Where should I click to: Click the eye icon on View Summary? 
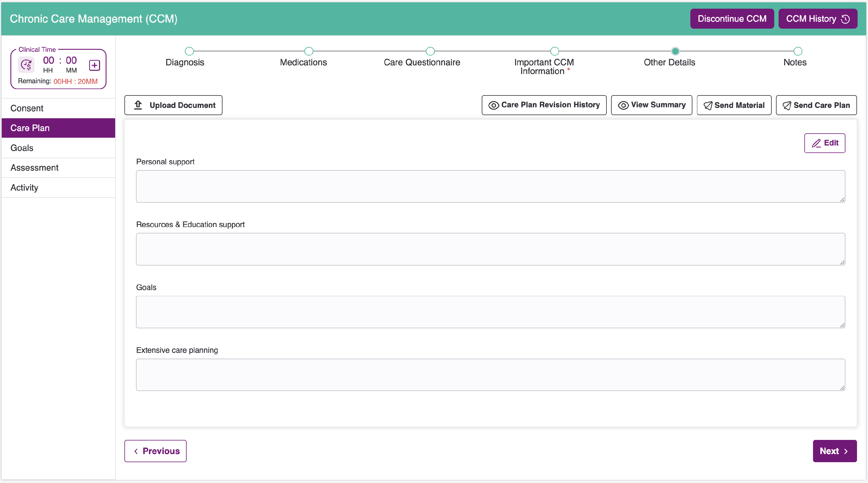click(x=624, y=106)
